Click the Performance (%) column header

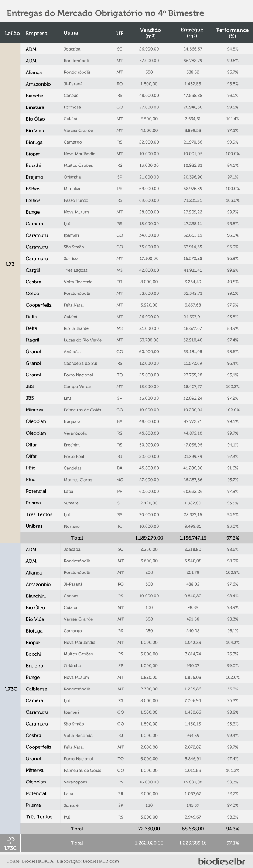tap(232, 33)
